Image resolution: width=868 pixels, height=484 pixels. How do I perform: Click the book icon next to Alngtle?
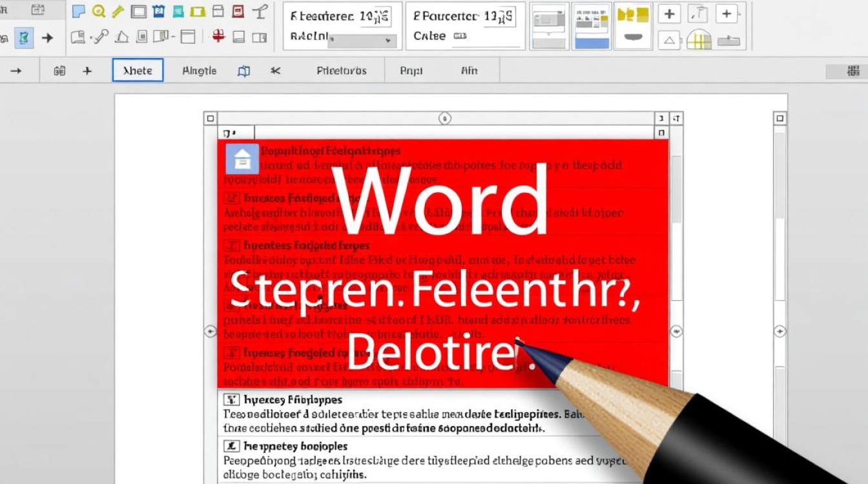coord(243,71)
